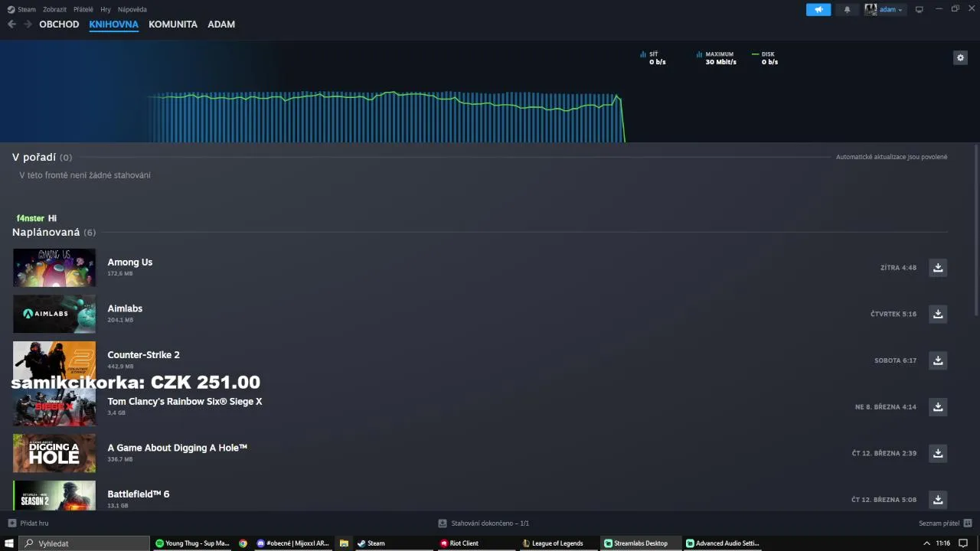Click the Naplánovaná section header
Image resolution: width=980 pixels, height=551 pixels.
pos(54,232)
